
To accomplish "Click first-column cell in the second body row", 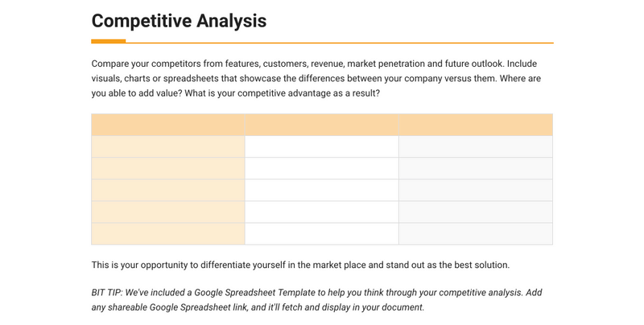I will 168,168.
